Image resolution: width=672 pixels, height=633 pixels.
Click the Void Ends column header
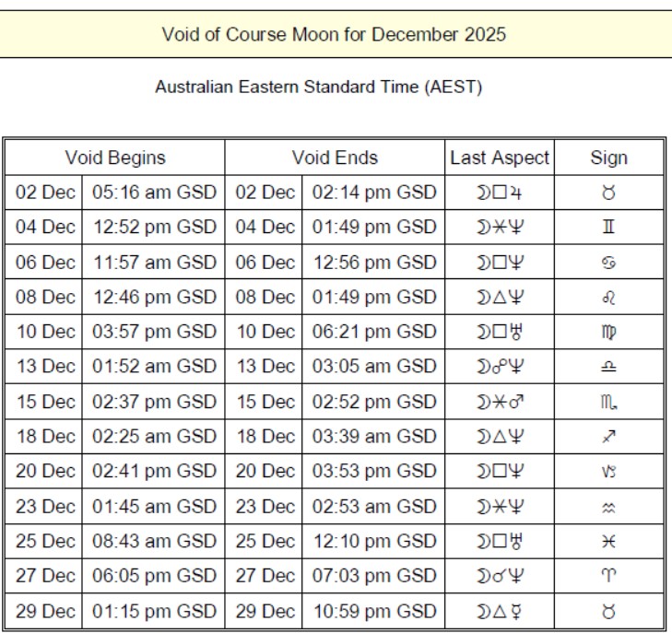coord(335,158)
